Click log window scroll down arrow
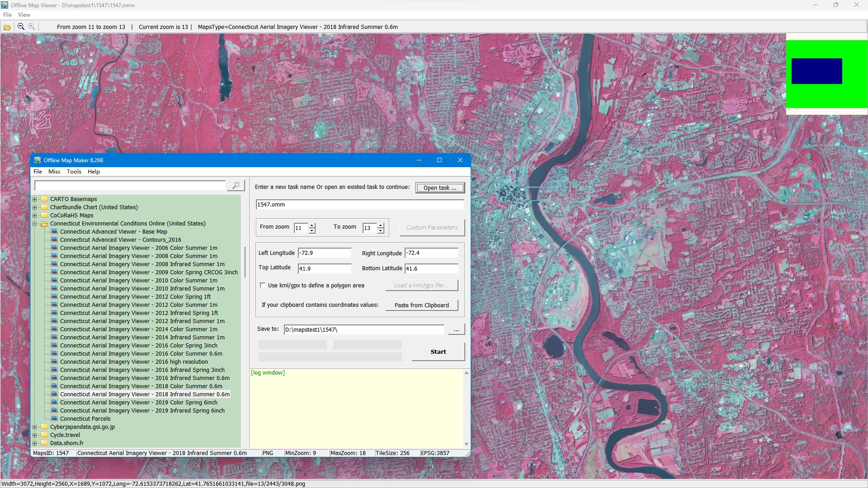This screenshot has width=868, height=488. pos(467,444)
